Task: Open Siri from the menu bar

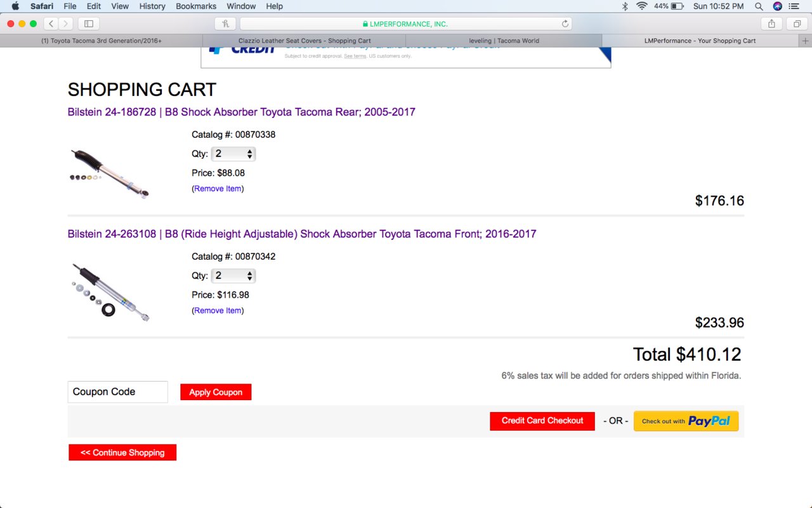Action: [x=778, y=6]
